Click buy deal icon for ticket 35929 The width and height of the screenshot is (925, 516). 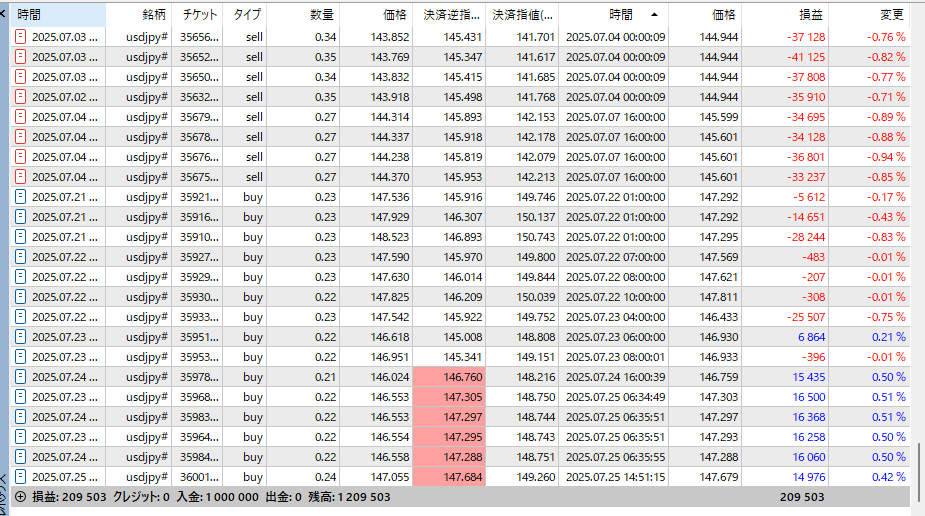pyautogui.click(x=20, y=277)
